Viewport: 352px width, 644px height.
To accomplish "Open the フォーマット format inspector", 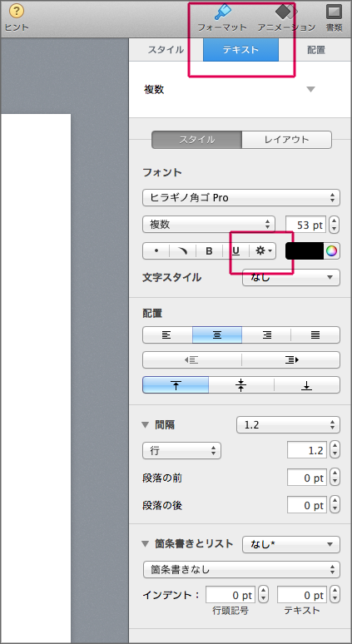I will point(222,18).
